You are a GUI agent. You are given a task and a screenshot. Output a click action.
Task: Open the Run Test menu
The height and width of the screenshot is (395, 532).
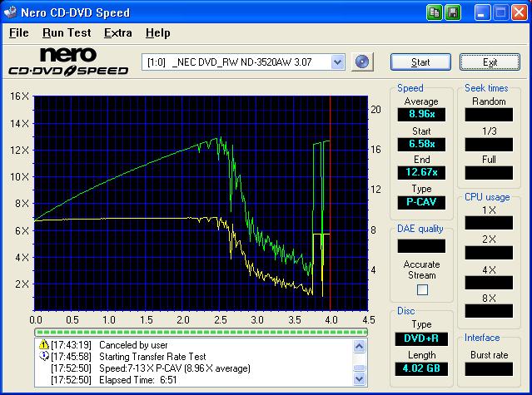coord(67,33)
